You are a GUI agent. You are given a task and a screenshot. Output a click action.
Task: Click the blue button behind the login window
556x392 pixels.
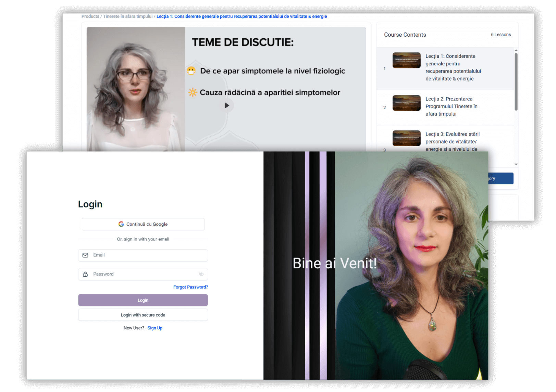coord(501,178)
